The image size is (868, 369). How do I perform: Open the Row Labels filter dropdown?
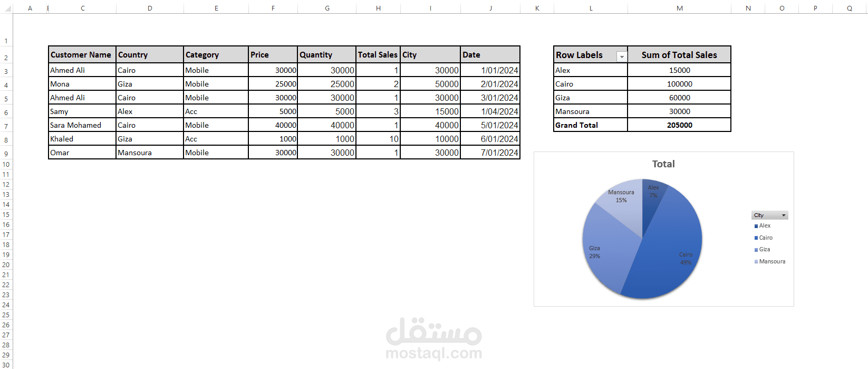622,56
